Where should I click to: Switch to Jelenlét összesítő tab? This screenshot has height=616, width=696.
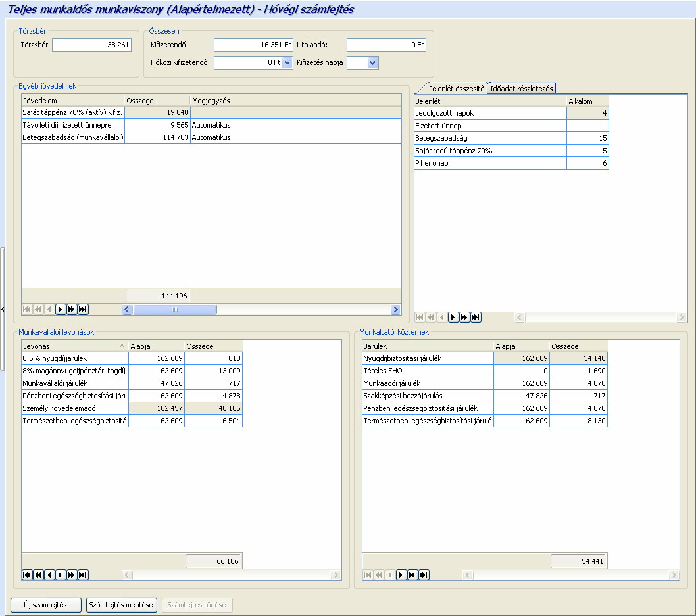point(457,89)
